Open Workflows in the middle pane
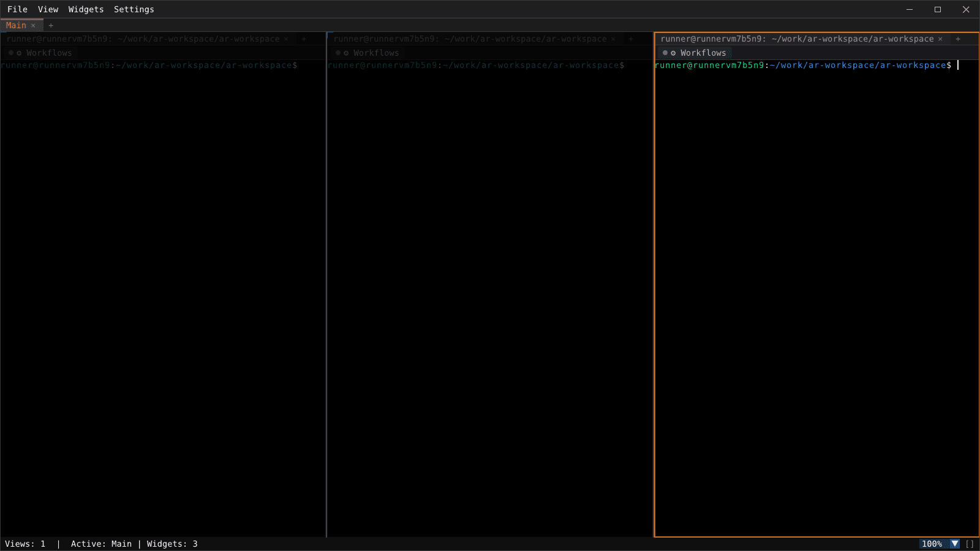The width and height of the screenshot is (980, 551). coord(367,53)
